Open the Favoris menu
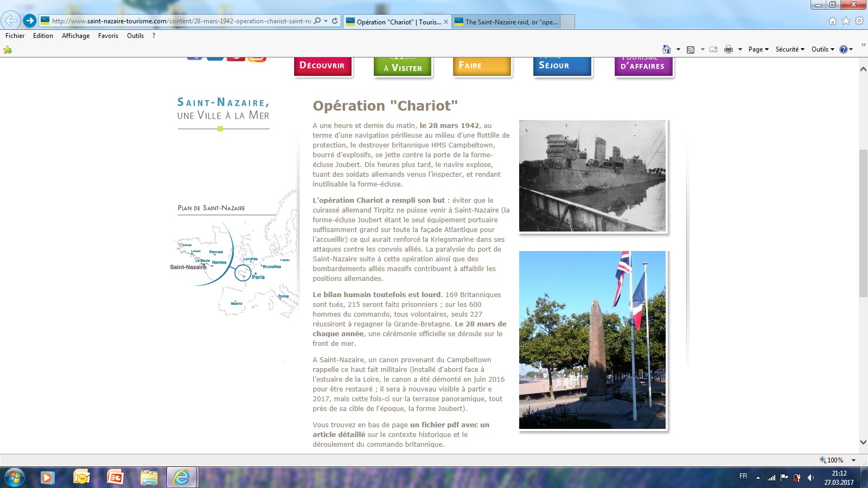The image size is (868, 488). [108, 36]
